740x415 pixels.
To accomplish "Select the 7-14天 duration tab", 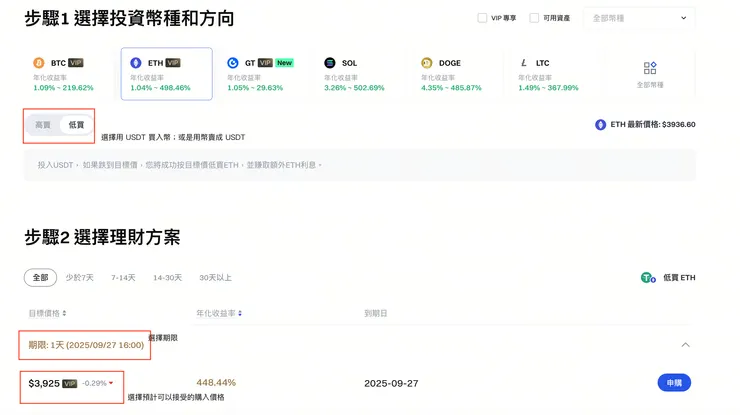I will tap(123, 278).
